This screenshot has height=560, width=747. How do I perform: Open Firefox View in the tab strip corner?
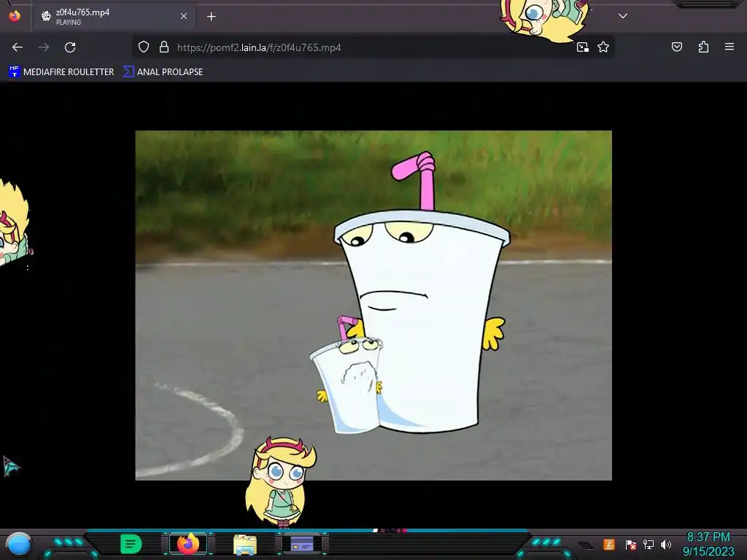point(15,16)
